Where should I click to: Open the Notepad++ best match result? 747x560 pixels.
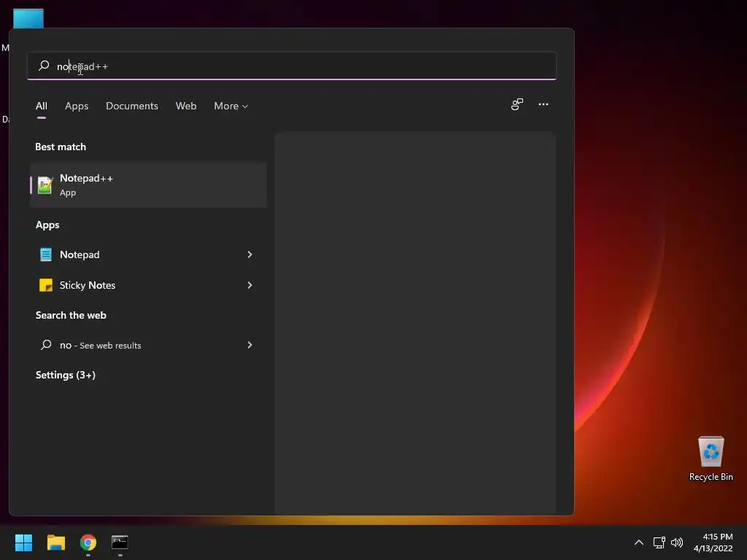(x=148, y=184)
